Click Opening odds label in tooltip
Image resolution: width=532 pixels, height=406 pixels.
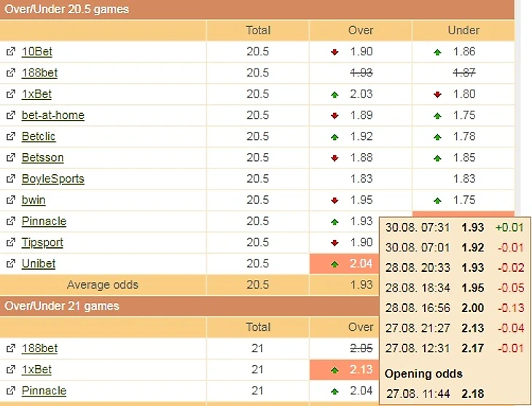(x=423, y=374)
